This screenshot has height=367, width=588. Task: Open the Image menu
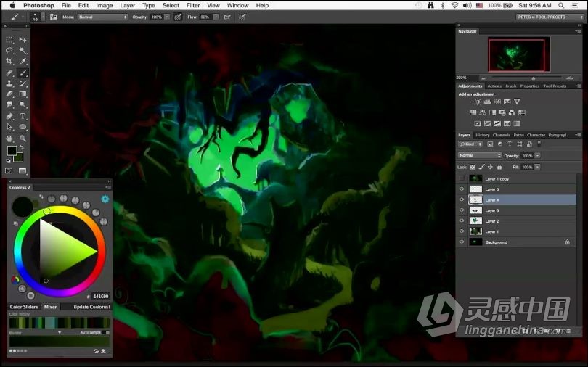(105, 5)
